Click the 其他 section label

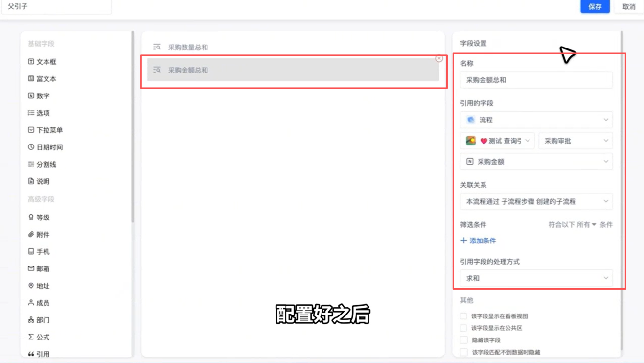467,300
